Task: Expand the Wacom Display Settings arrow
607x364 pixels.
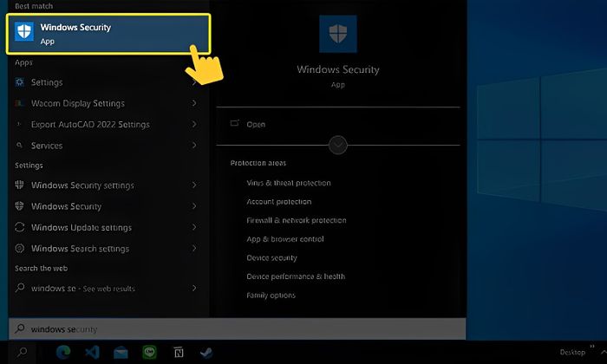Action: click(x=194, y=103)
